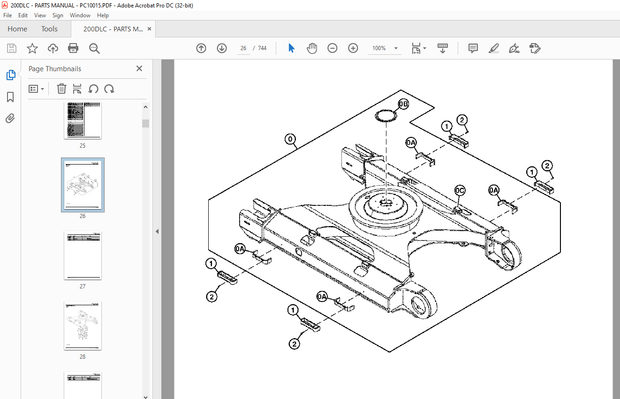Rotate page clockwise

click(109, 89)
